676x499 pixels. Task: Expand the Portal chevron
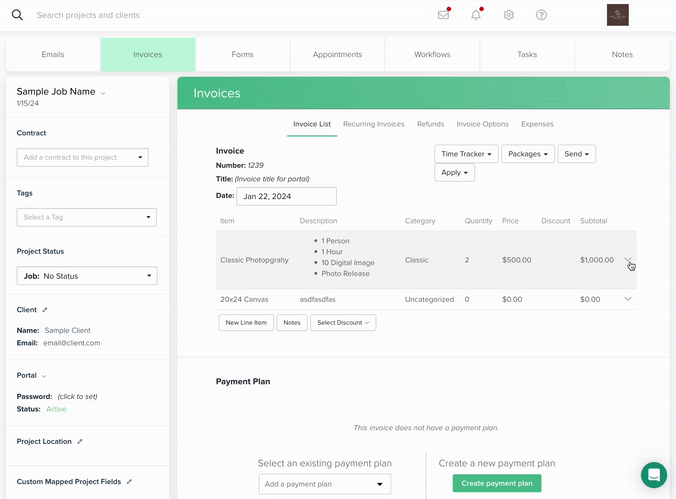pyautogui.click(x=44, y=376)
